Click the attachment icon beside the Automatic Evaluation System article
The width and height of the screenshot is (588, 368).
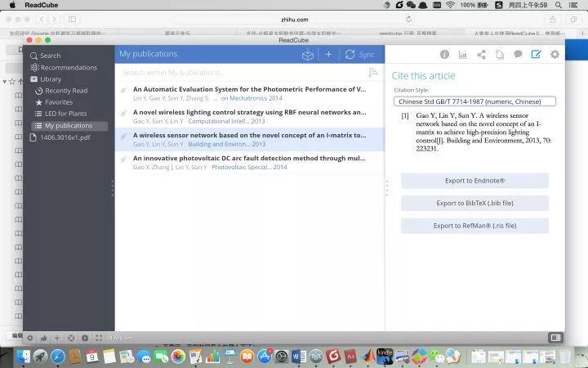click(123, 90)
